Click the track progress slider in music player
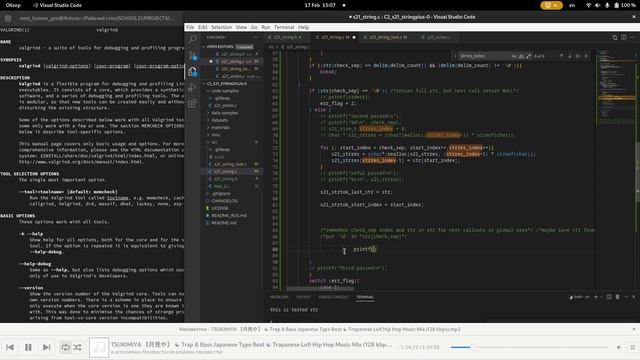Screen dimensions: 640x360 (x=529, y=347)
